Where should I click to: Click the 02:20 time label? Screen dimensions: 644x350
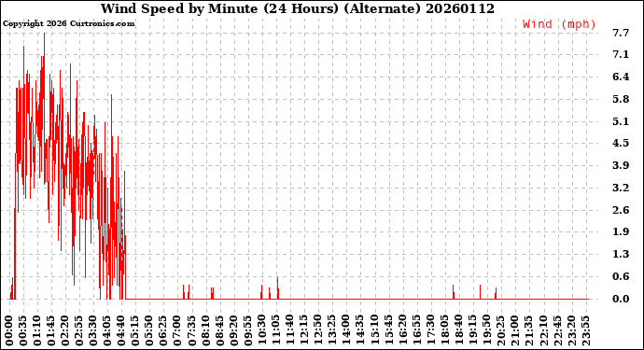click(x=65, y=330)
